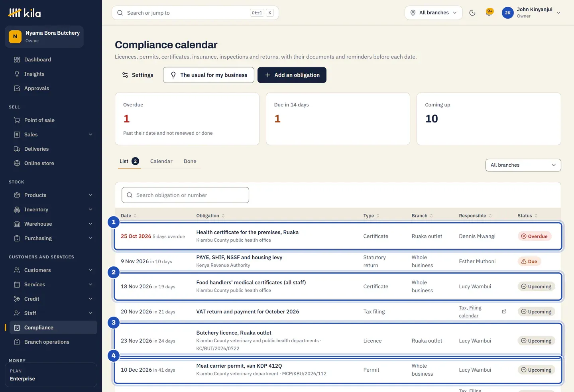Image resolution: width=574 pixels, height=392 pixels.
Task: Expand the Inventory submenu
Action: tap(90, 210)
